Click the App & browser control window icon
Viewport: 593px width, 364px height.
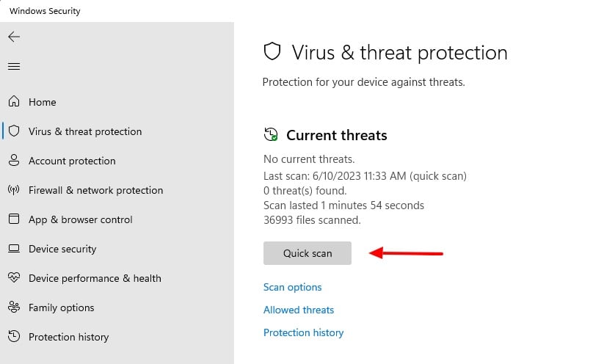pyautogui.click(x=14, y=219)
